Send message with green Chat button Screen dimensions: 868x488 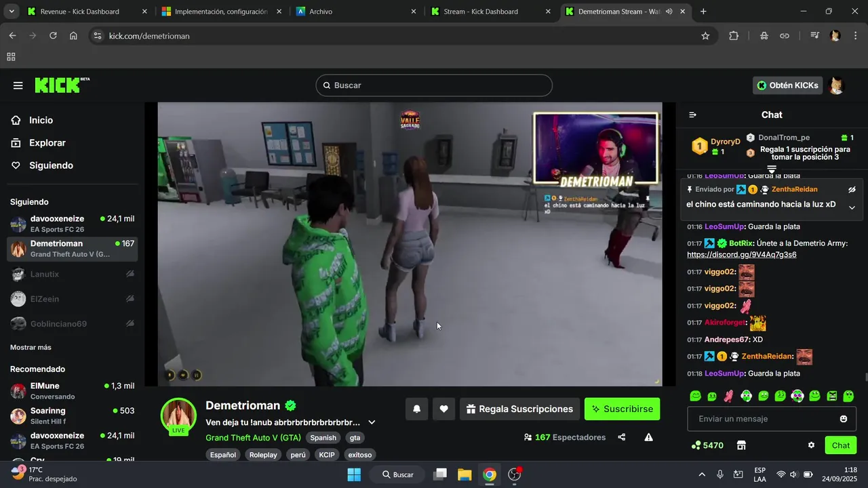click(841, 445)
